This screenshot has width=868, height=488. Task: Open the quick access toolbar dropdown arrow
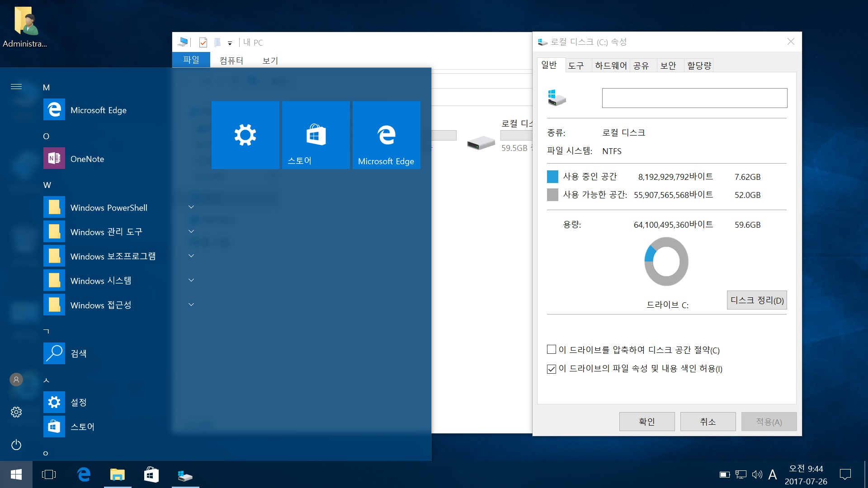[x=230, y=43]
